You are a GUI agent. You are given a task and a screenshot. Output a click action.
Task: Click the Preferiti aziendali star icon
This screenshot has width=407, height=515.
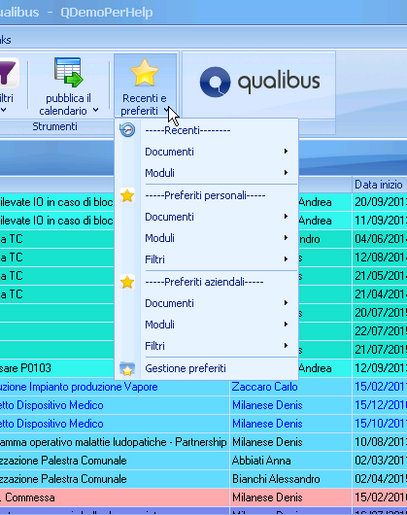pos(127,282)
